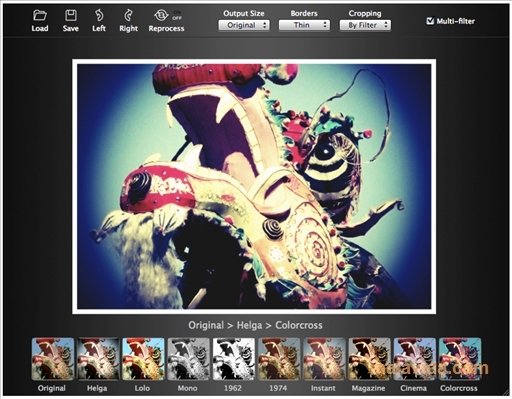Enable the Multi-filter checkbox
This screenshot has height=399, width=512.
click(x=430, y=21)
